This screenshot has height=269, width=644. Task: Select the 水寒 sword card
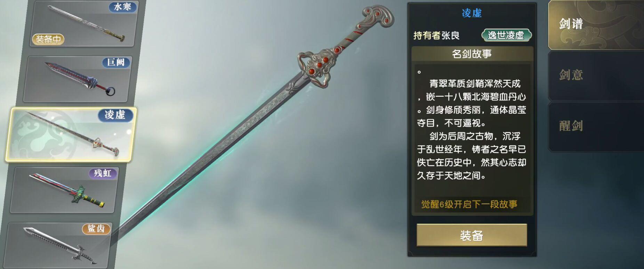[x=83, y=23]
